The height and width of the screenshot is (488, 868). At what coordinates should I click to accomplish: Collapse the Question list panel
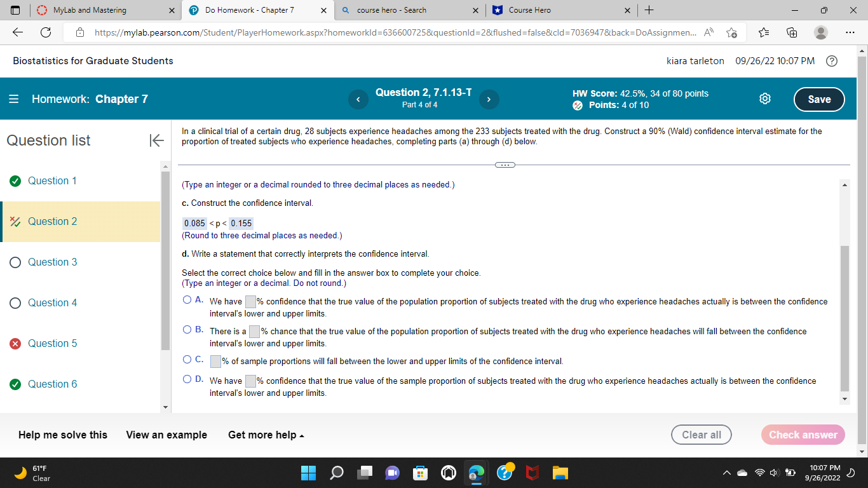[156, 140]
